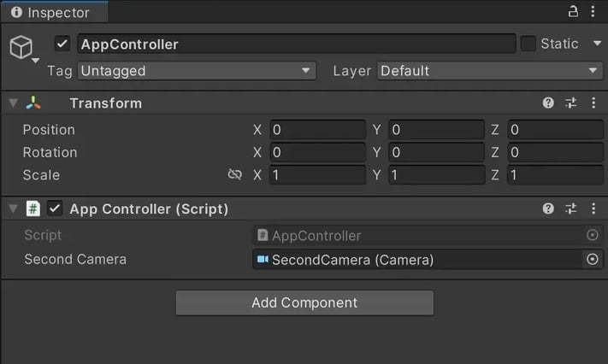Collapse the Transform component foldout
Viewport: 608px width, 364px height.
pos(13,103)
